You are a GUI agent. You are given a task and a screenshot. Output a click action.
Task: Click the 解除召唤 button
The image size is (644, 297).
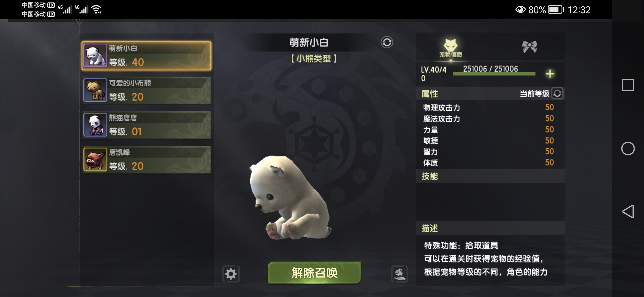tap(314, 273)
